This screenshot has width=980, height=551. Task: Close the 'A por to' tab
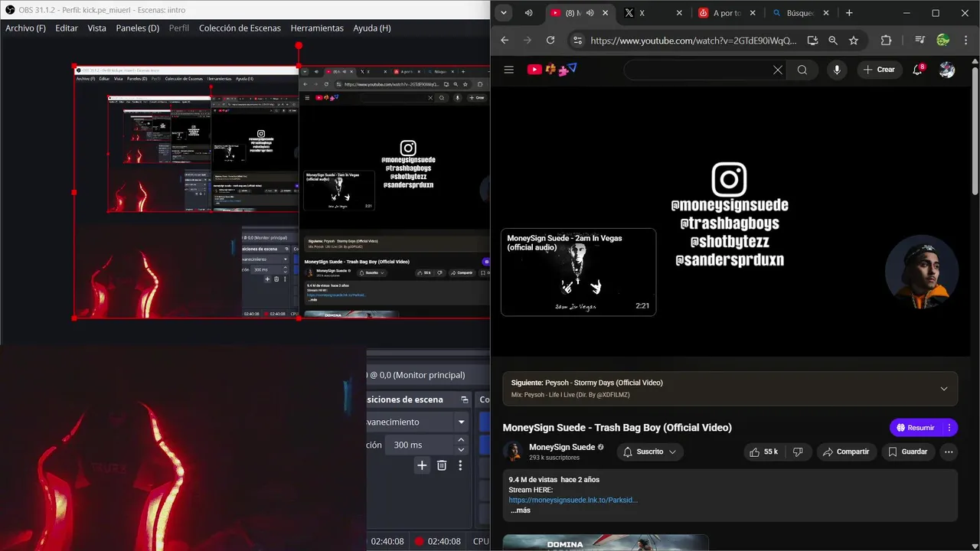(753, 13)
